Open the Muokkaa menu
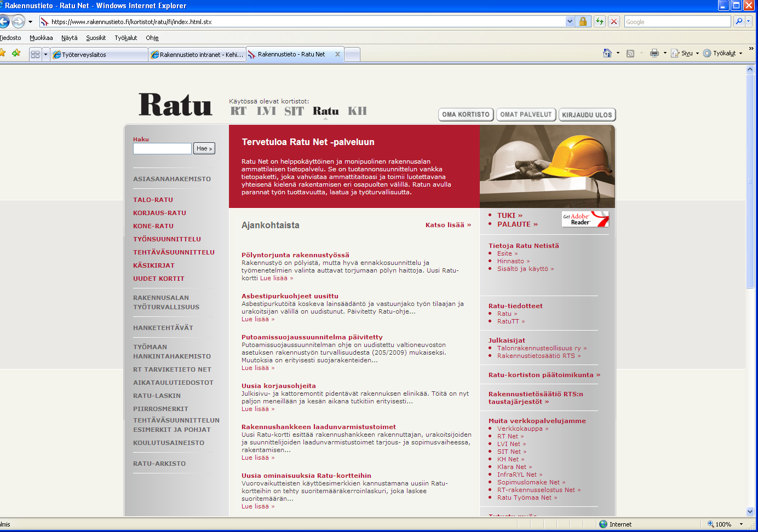 click(x=41, y=38)
